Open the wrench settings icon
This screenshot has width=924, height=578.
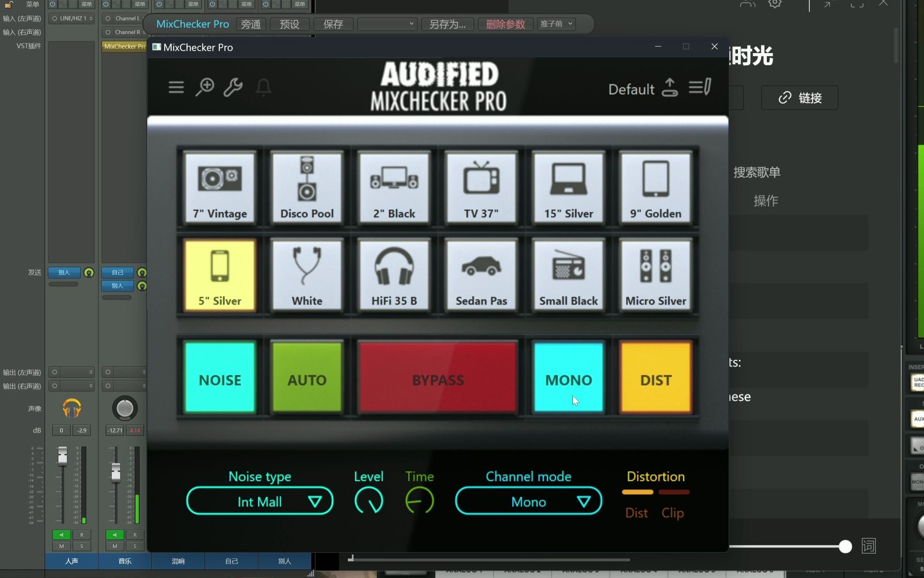233,87
